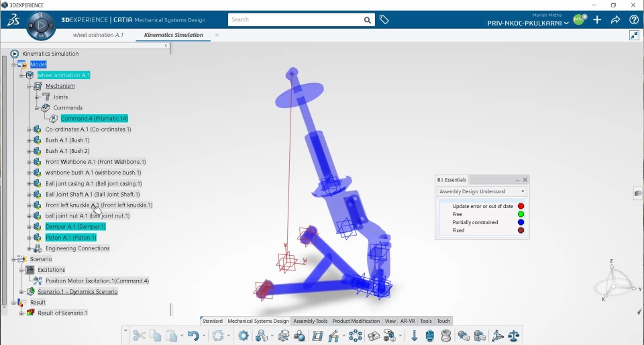Open the chat bubble on right edge
The height and width of the screenshot is (345, 644).
pos(638,193)
